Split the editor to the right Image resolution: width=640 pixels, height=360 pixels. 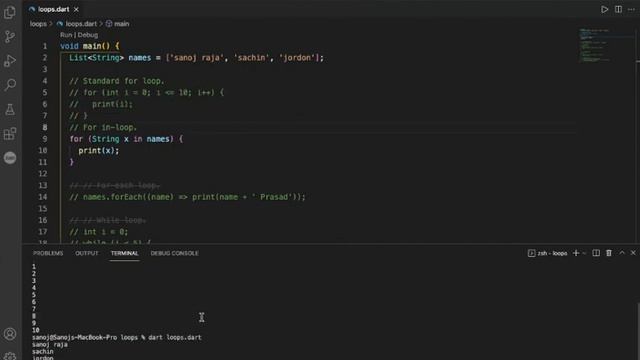coord(618,9)
